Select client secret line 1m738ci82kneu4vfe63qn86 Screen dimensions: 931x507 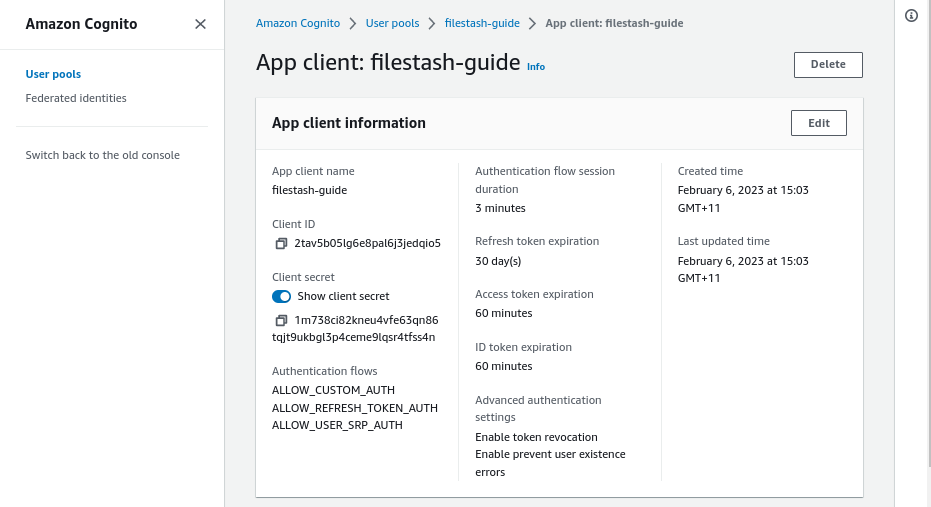[366, 320]
